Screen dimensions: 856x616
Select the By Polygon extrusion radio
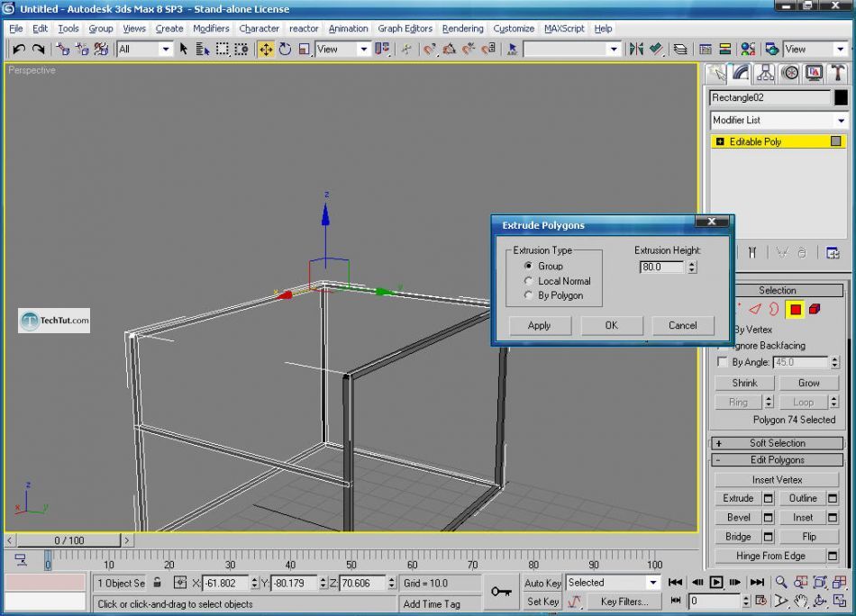pyautogui.click(x=528, y=295)
